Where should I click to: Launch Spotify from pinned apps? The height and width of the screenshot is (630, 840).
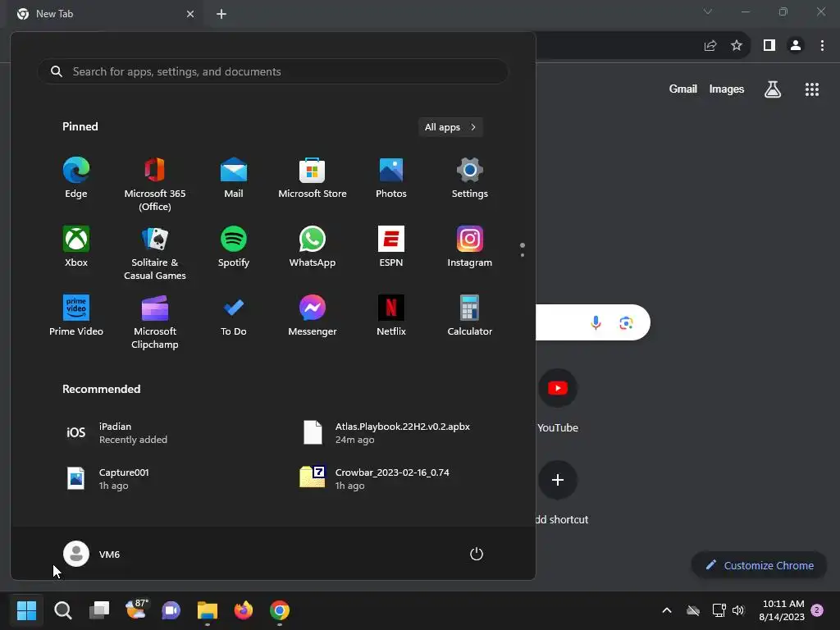click(x=234, y=246)
